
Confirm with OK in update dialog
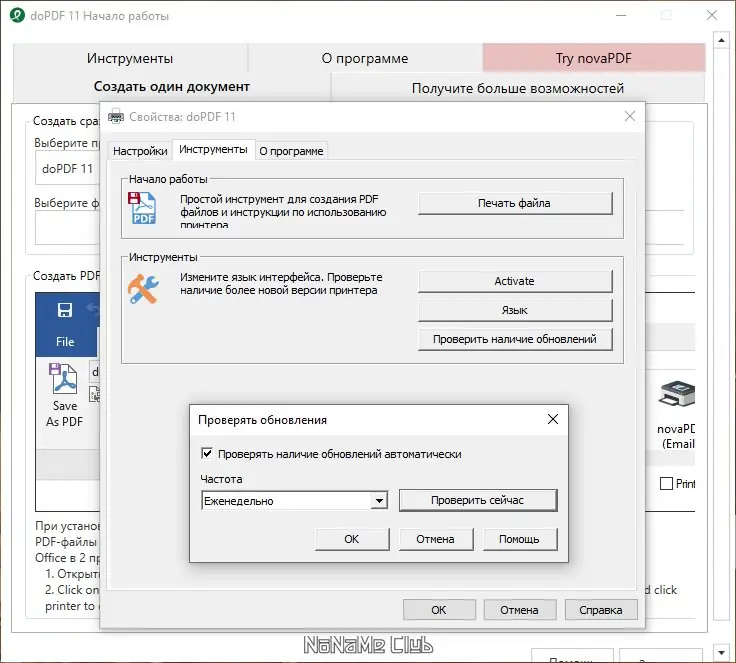(352, 539)
